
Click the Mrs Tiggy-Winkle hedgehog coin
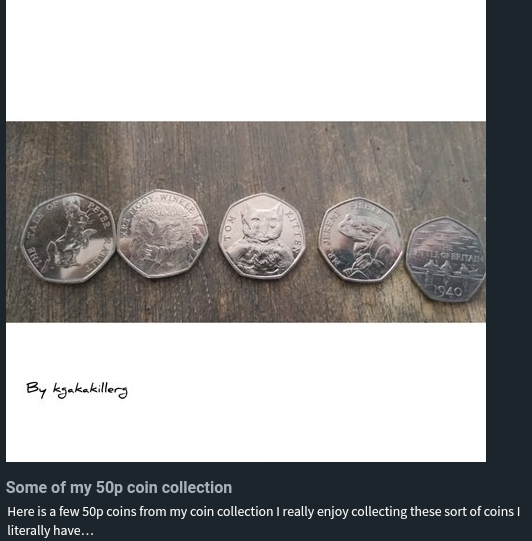click(162, 234)
